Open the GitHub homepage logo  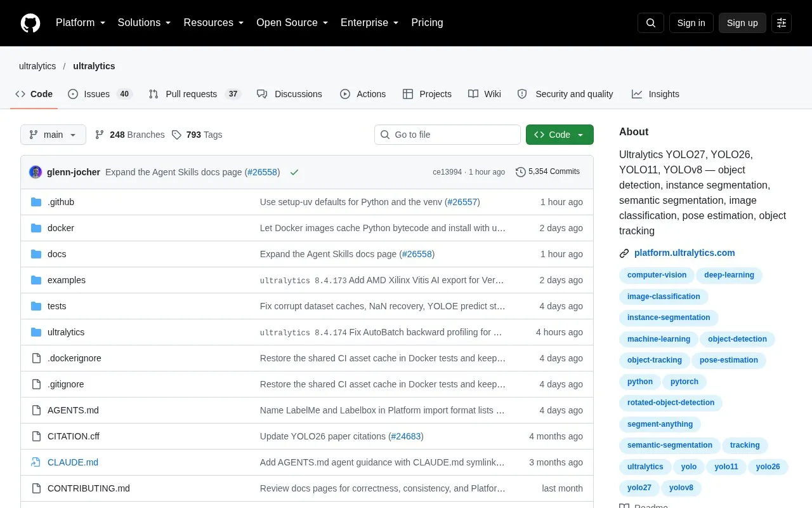[x=30, y=23]
